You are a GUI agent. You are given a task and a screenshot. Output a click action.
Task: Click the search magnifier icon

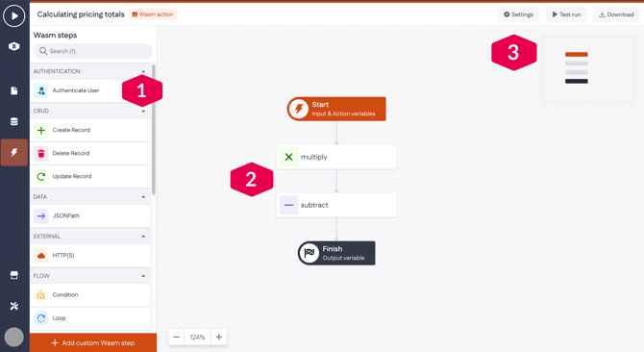[43, 51]
